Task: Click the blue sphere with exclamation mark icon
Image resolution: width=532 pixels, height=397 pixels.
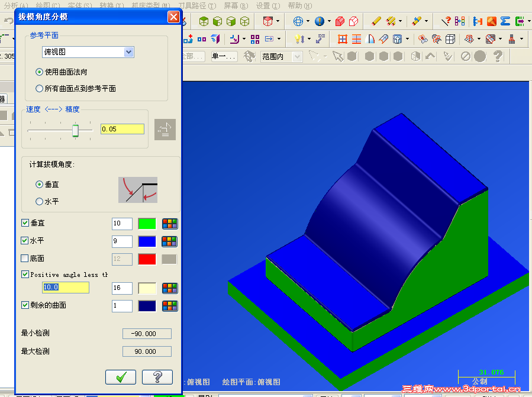Action: 320,21
